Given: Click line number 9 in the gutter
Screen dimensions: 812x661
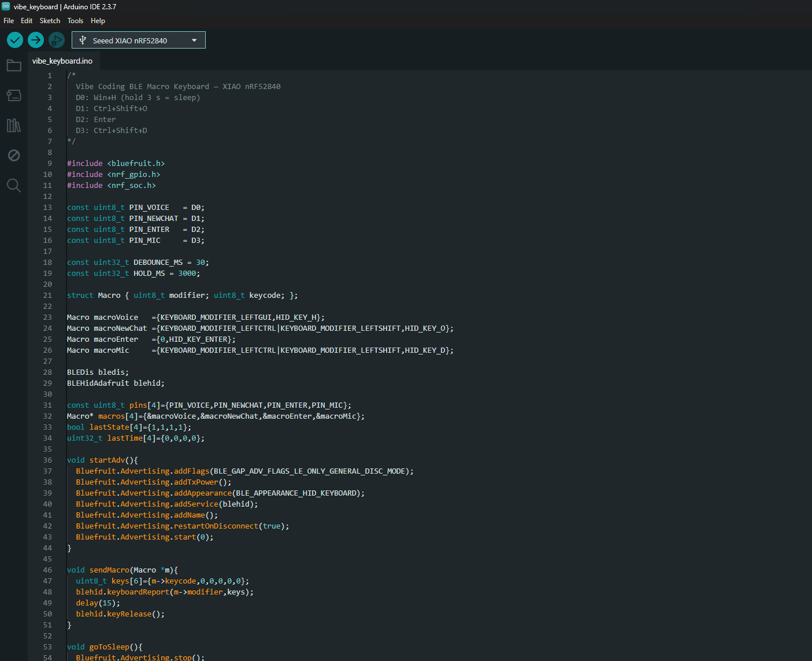Looking at the screenshot, I should click(50, 164).
